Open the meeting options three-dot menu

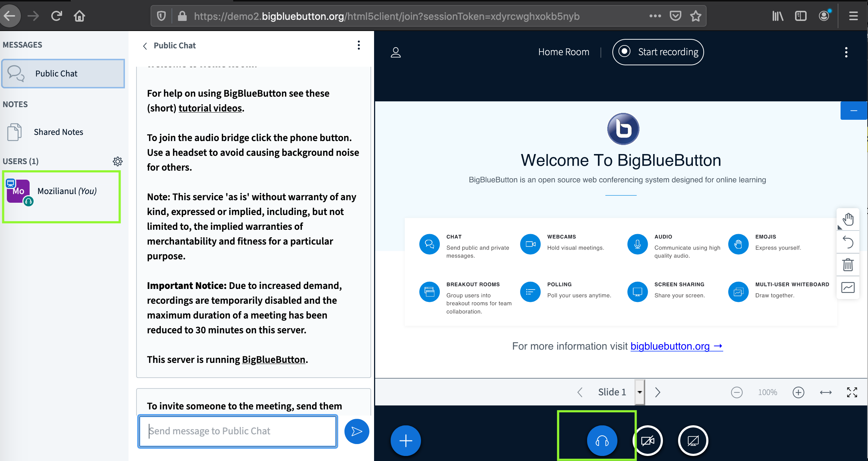(846, 52)
